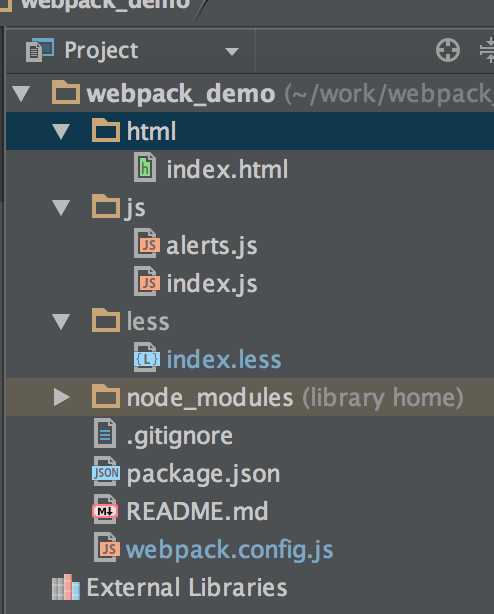Select README.md file name
Viewport: 494px width, 614px height.
[197, 511]
